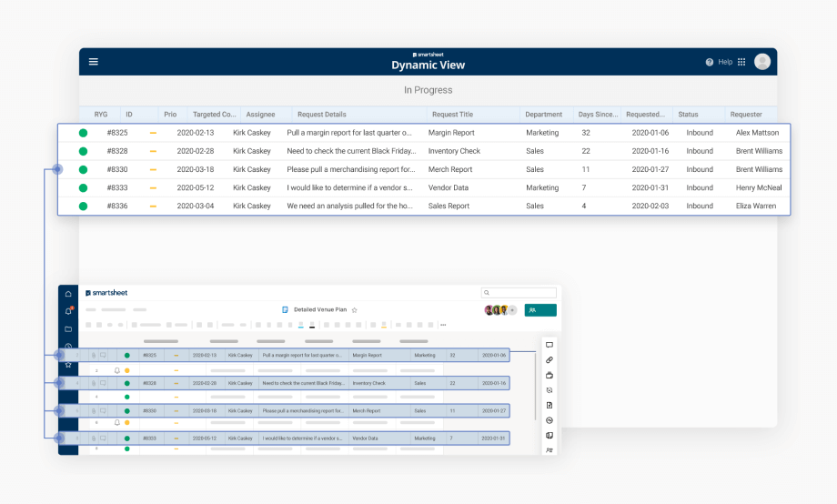
Task: Click 'Vendor Data' request title in Dynamic View
Action: coord(449,187)
